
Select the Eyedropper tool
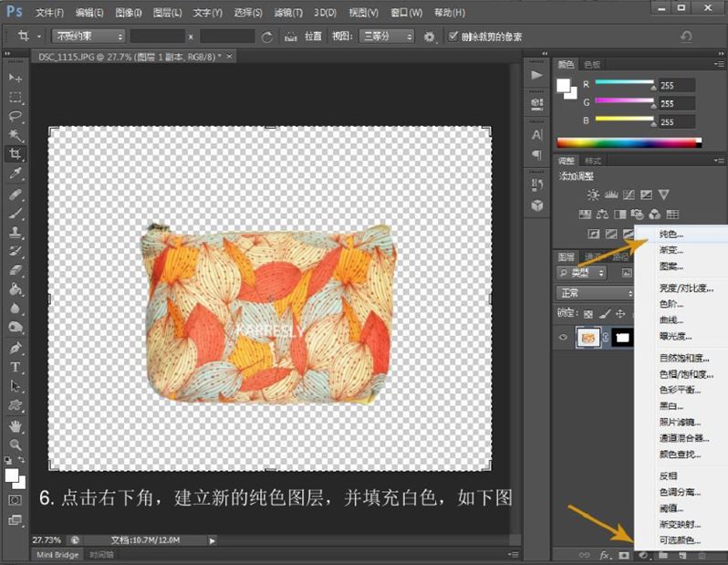pyautogui.click(x=16, y=173)
